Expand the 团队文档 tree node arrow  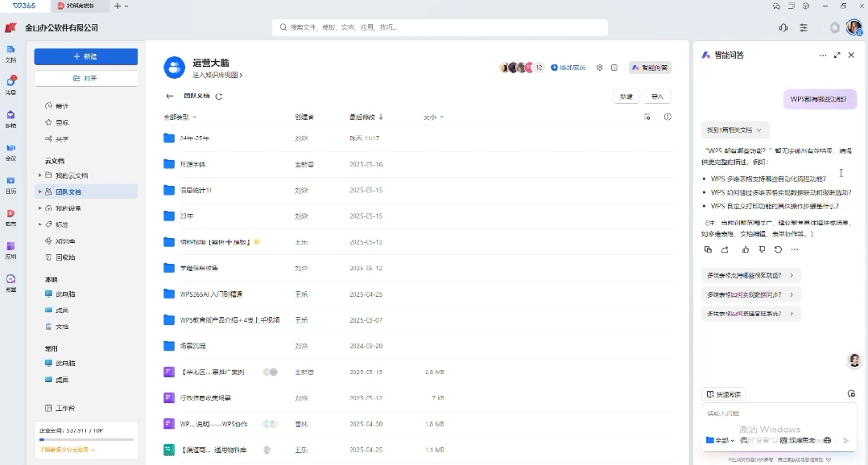pyautogui.click(x=40, y=191)
